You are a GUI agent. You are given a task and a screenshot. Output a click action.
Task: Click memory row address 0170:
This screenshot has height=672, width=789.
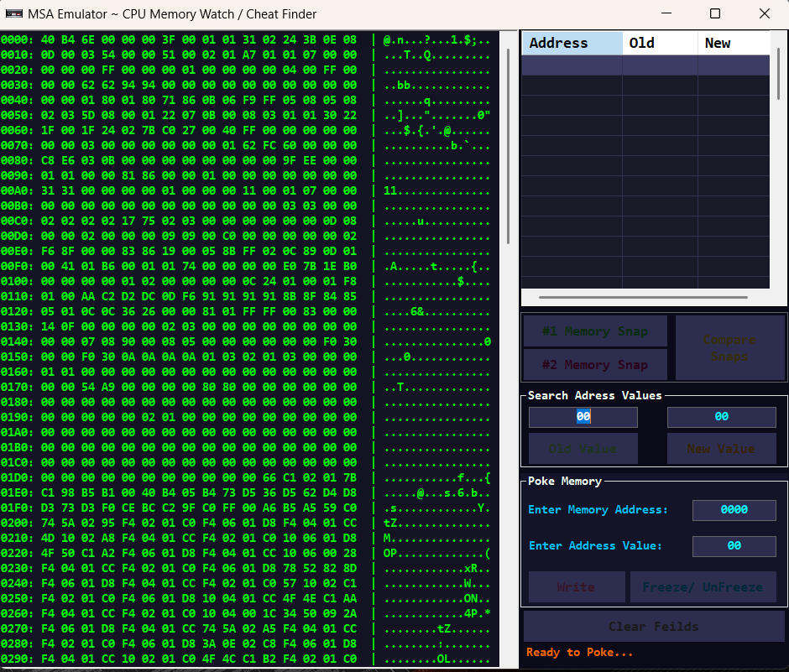coord(17,387)
